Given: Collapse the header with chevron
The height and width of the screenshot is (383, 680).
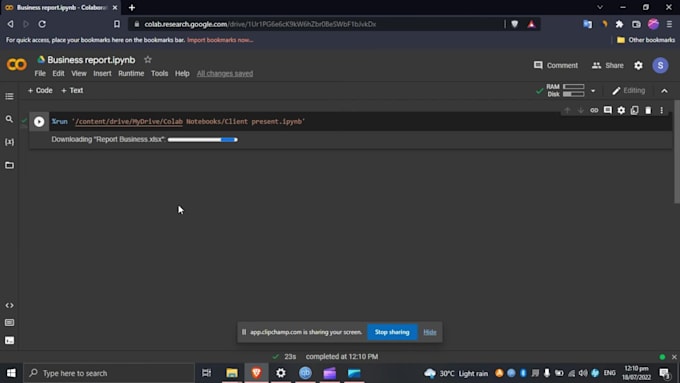Looking at the screenshot, I should point(664,91).
